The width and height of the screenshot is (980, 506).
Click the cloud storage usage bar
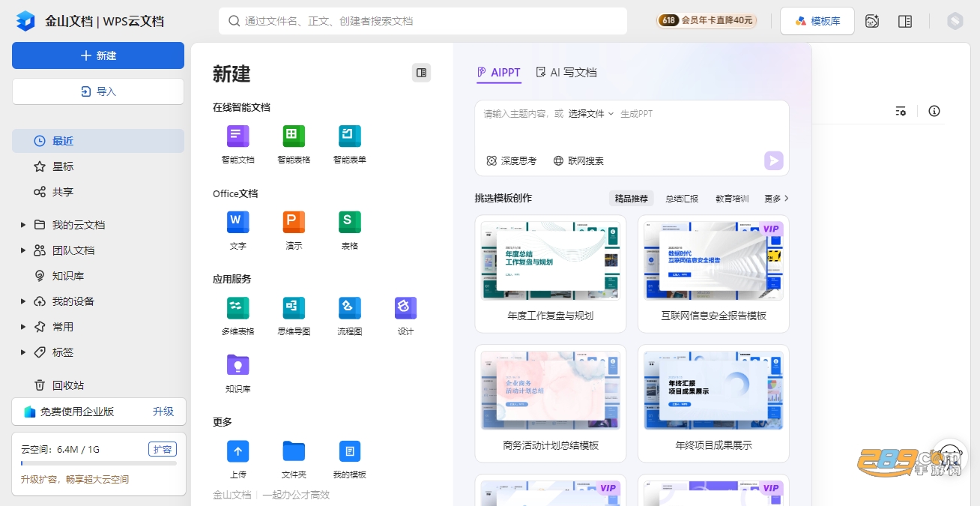(99, 464)
